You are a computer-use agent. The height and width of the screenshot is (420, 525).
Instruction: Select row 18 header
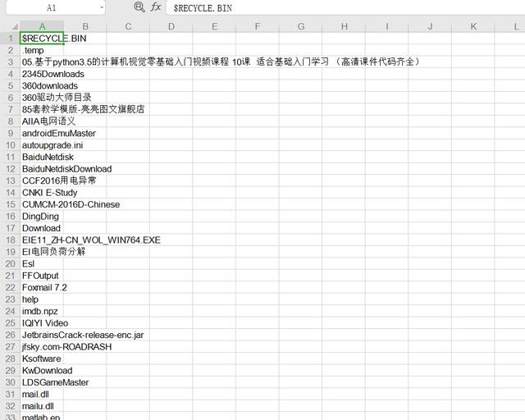coord(10,240)
